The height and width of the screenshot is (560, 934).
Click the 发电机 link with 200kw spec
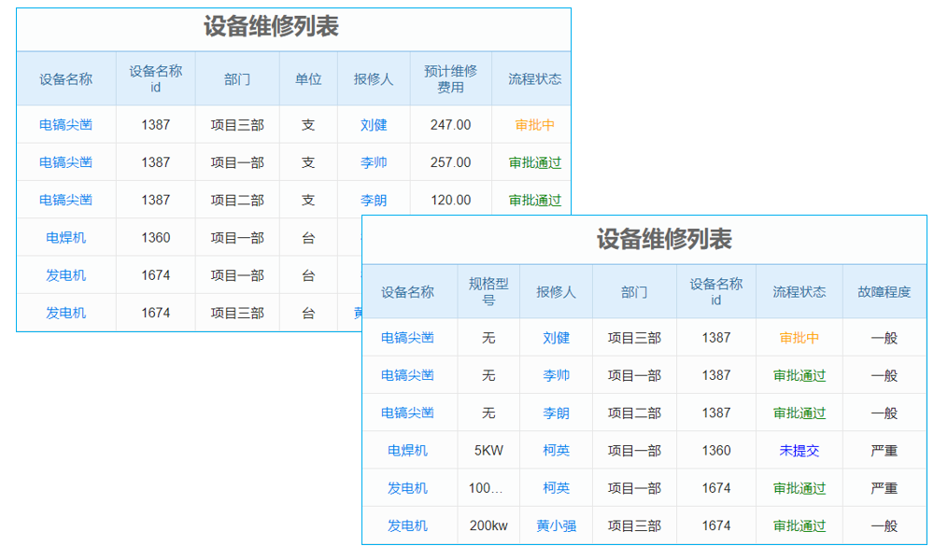[x=408, y=525]
